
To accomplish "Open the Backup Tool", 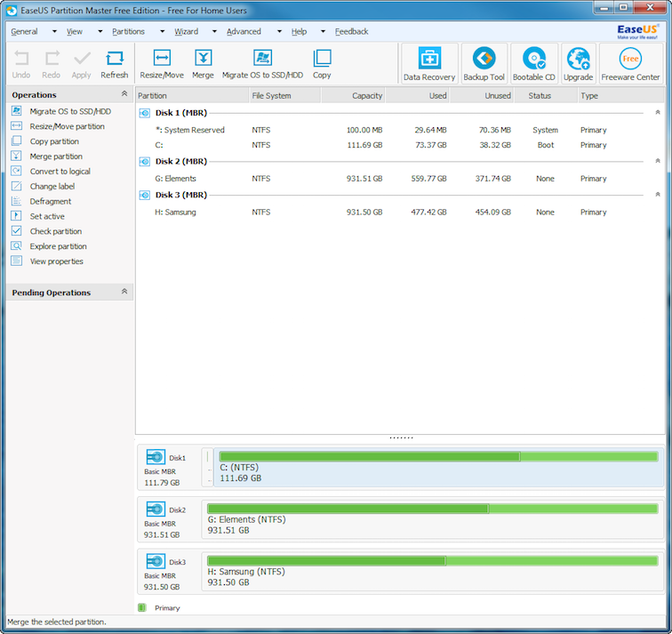I will [484, 64].
